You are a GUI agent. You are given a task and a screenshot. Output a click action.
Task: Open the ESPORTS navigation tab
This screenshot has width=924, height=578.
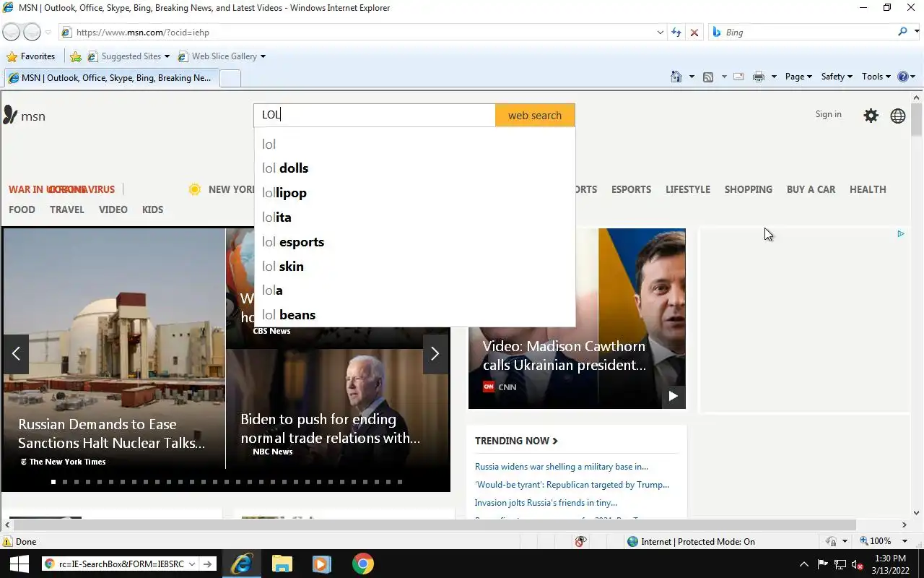(631, 189)
